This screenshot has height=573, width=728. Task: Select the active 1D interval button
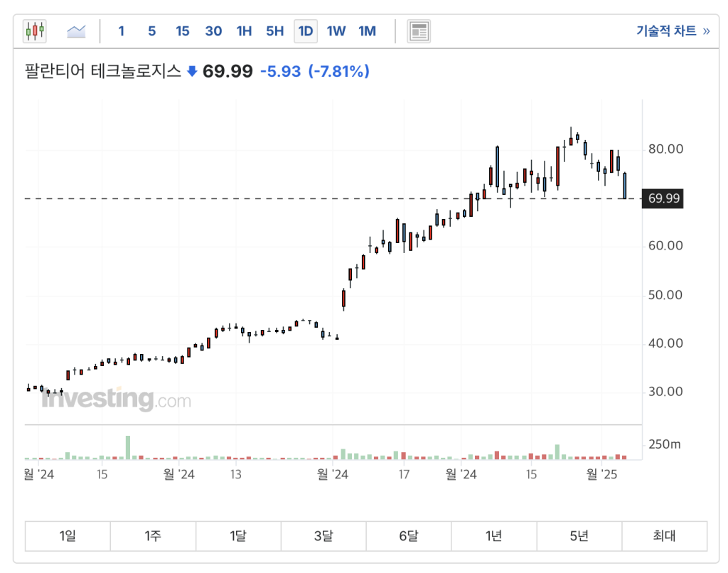pos(306,31)
